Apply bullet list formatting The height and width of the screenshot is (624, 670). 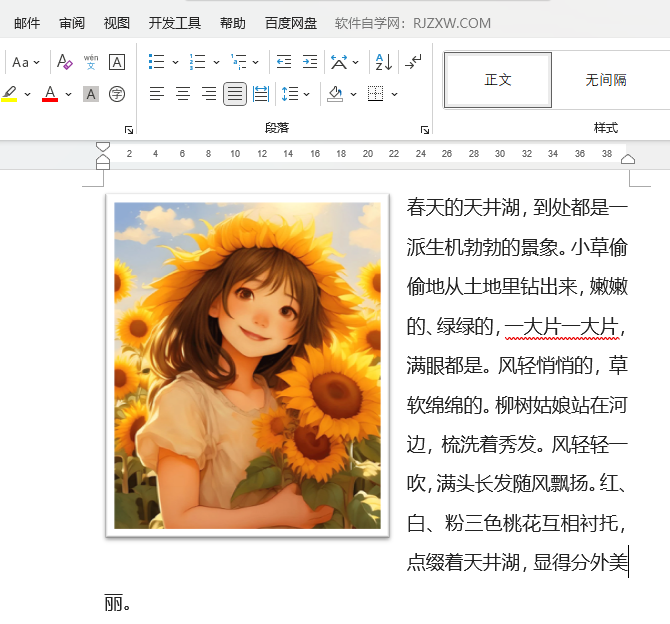tap(156, 62)
